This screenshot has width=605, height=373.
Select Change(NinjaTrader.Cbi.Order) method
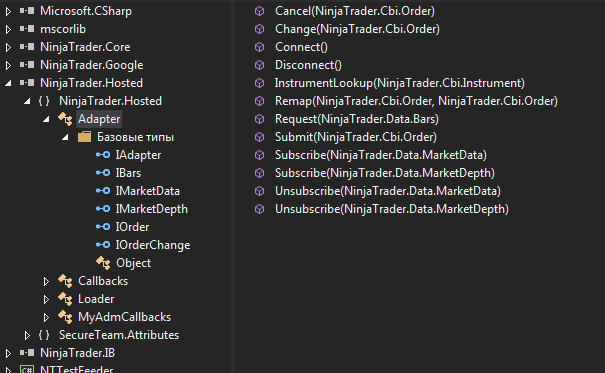(x=357, y=29)
